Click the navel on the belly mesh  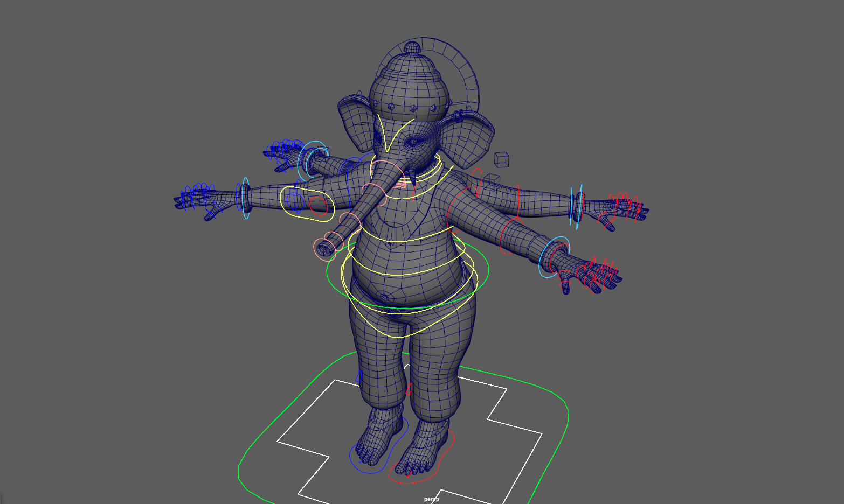pos(384,297)
